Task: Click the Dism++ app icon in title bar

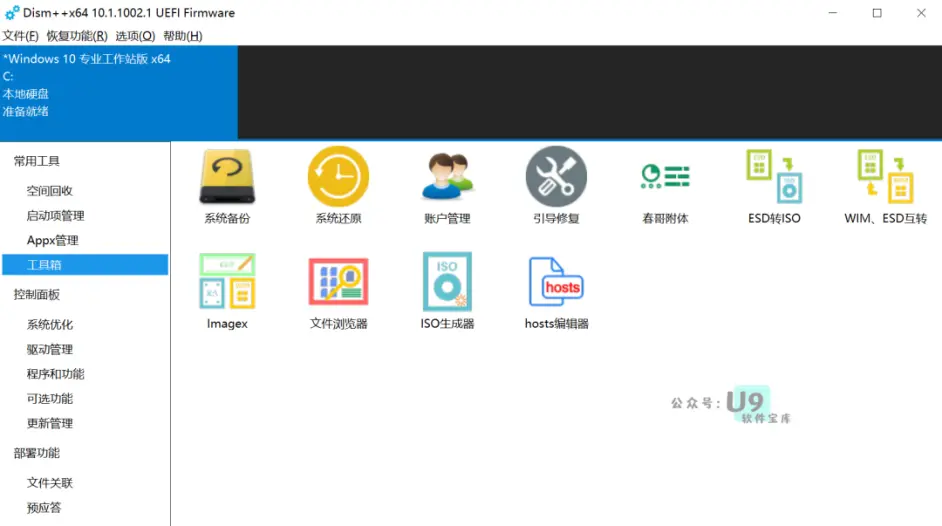Action: pos(11,13)
